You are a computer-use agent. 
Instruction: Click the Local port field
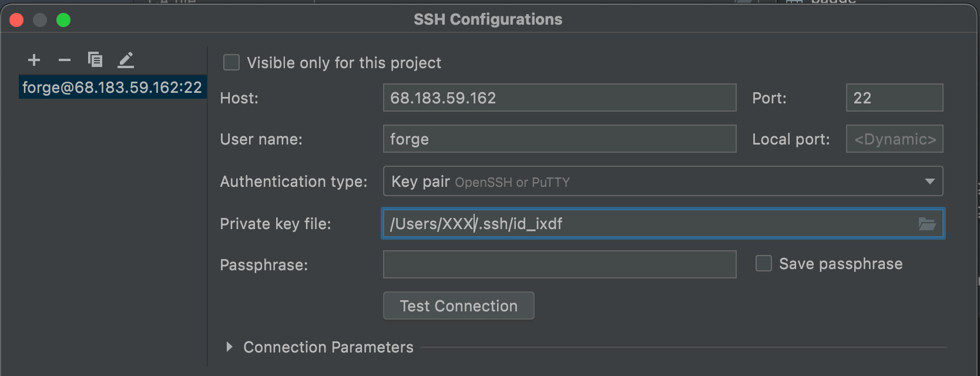pos(894,139)
